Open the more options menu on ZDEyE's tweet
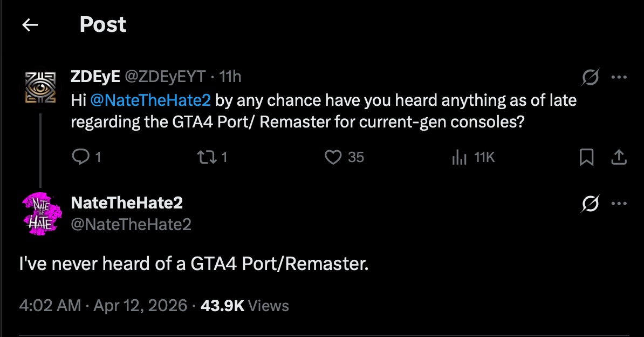The height and width of the screenshot is (337, 644). [x=618, y=76]
